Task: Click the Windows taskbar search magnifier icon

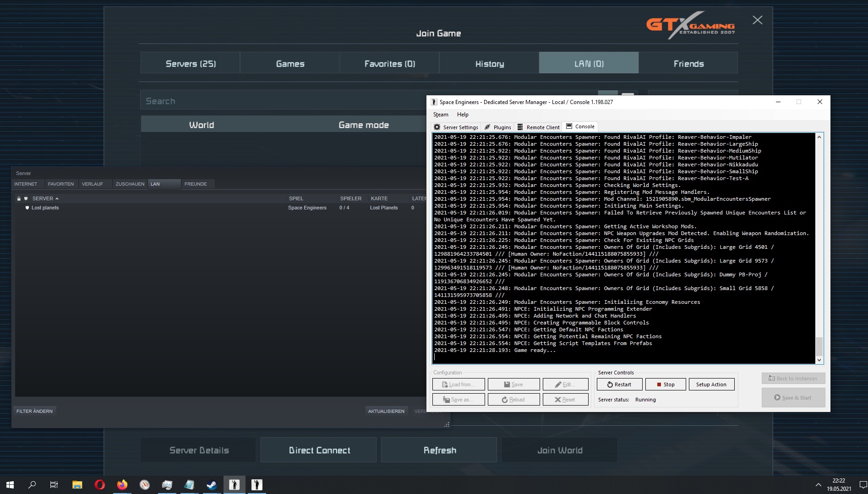Action: (32, 484)
